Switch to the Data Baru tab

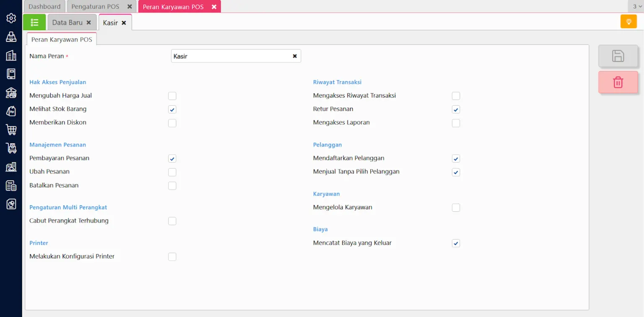tap(67, 23)
